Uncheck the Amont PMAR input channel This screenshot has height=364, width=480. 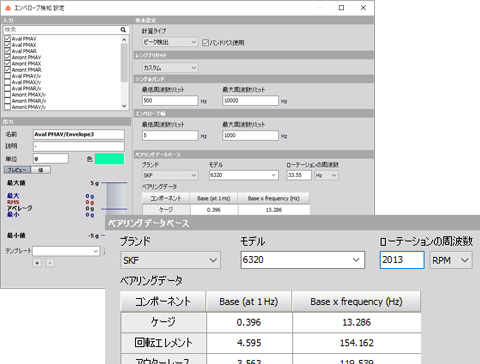pyautogui.click(x=7, y=70)
